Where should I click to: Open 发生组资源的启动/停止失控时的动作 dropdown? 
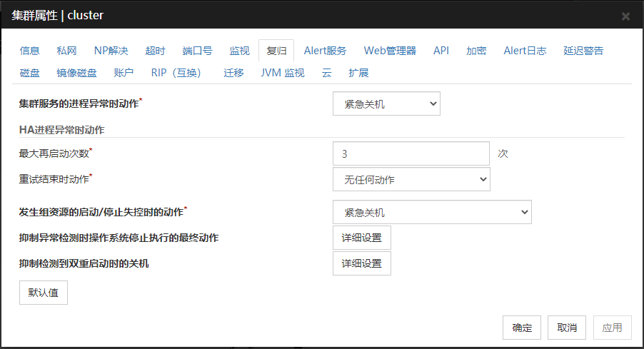tap(432, 212)
